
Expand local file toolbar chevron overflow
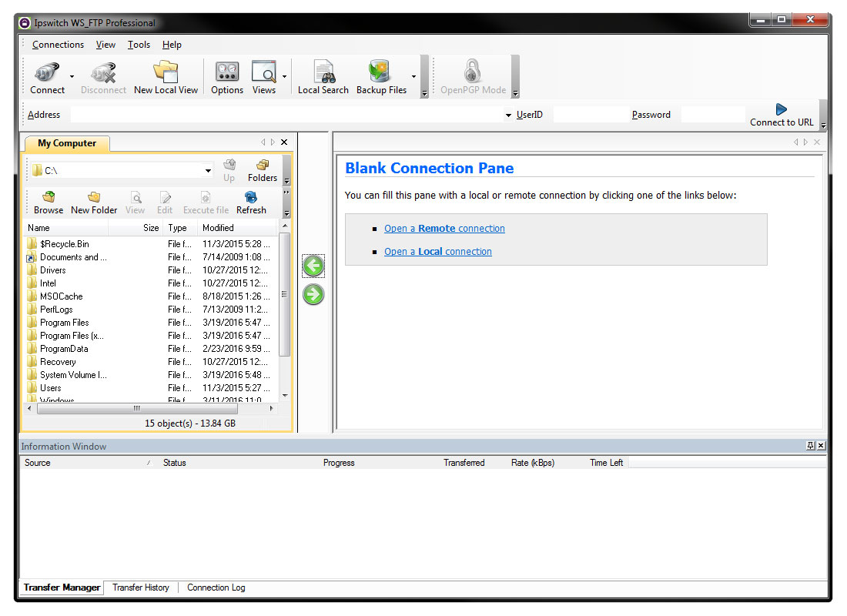[x=287, y=192]
